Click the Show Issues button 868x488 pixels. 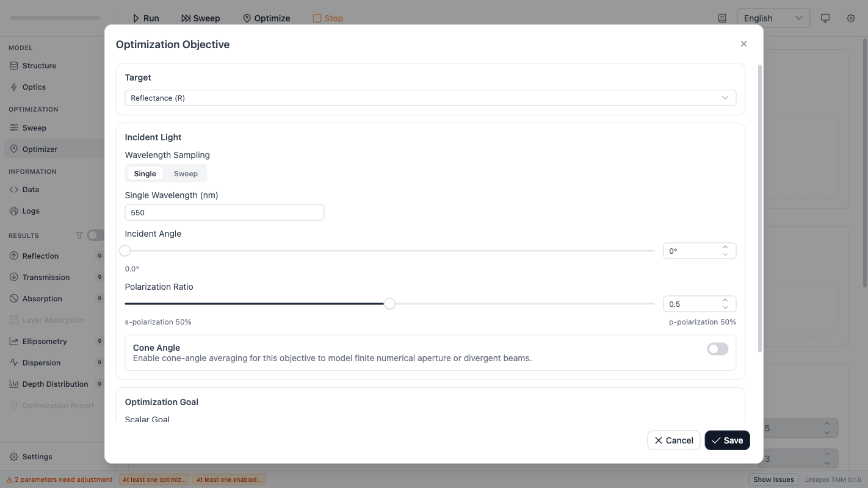click(773, 479)
